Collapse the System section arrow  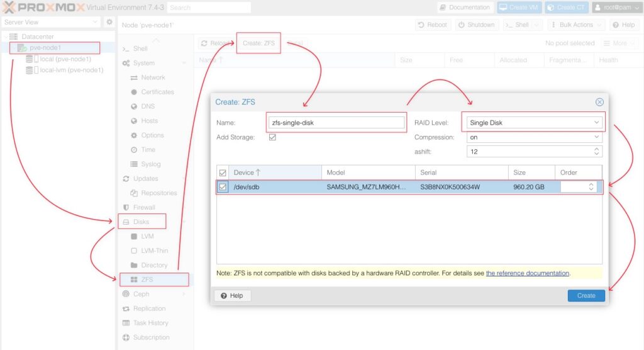tap(184, 63)
